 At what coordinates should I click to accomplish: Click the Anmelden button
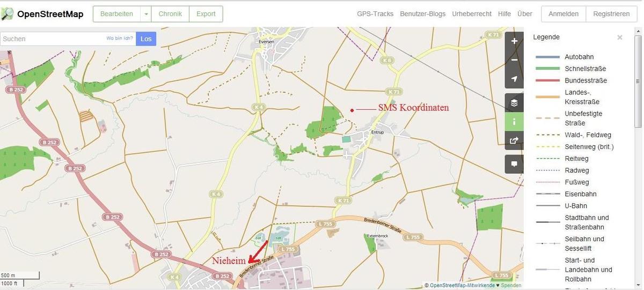[x=563, y=14]
